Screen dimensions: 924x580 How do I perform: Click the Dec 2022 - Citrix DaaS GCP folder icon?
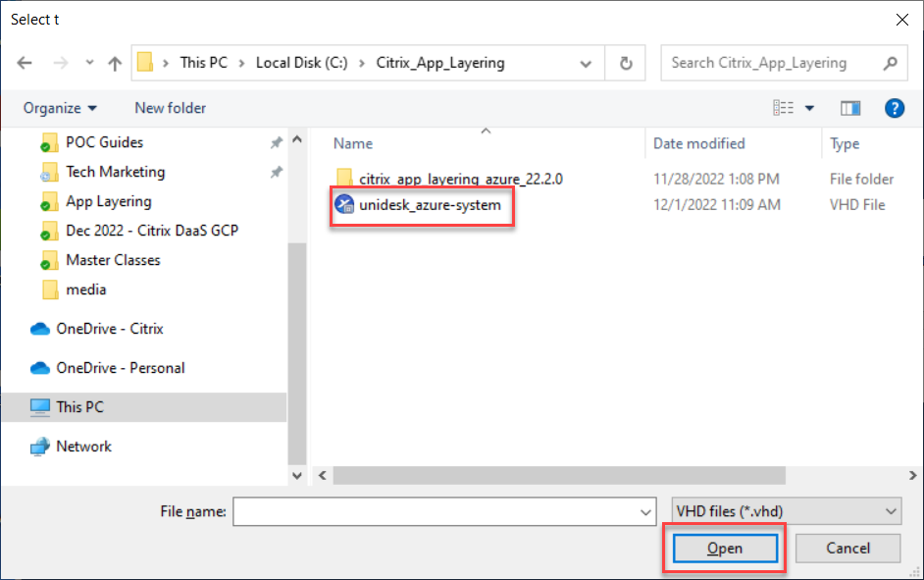pos(49,231)
